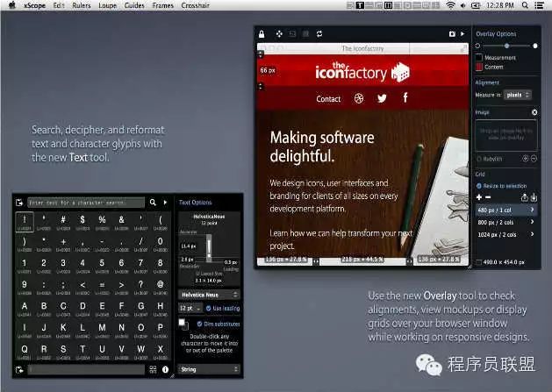Click the Contact link on Iconfactory page
This screenshot has width=552, height=392.
(x=328, y=99)
